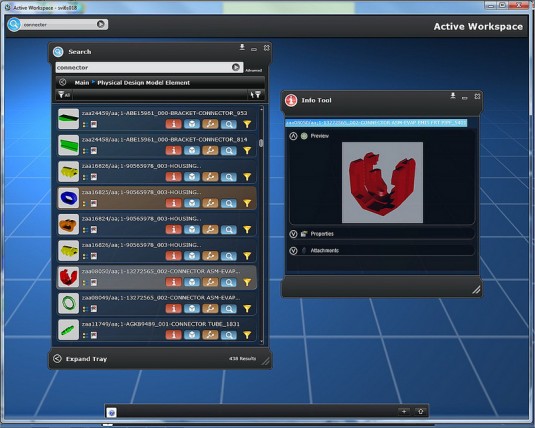This screenshot has width=535, height=428.
Task: Click the up-arrow button in bottom tray
Action: pyautogui.click(x=420, y=411)
